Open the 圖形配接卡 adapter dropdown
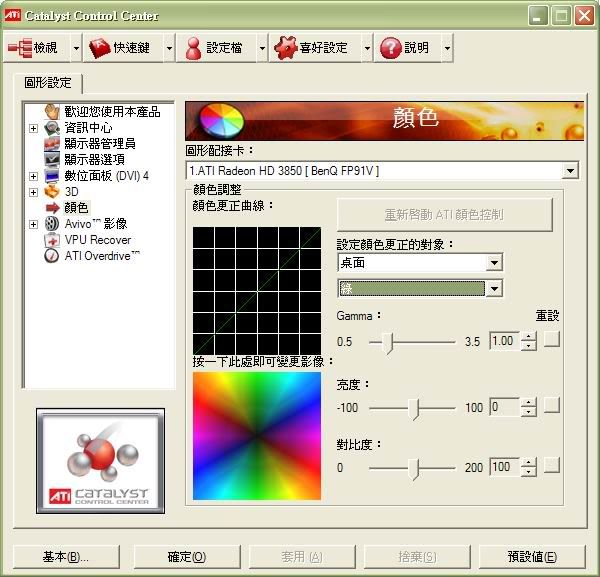 coord(570,171)
